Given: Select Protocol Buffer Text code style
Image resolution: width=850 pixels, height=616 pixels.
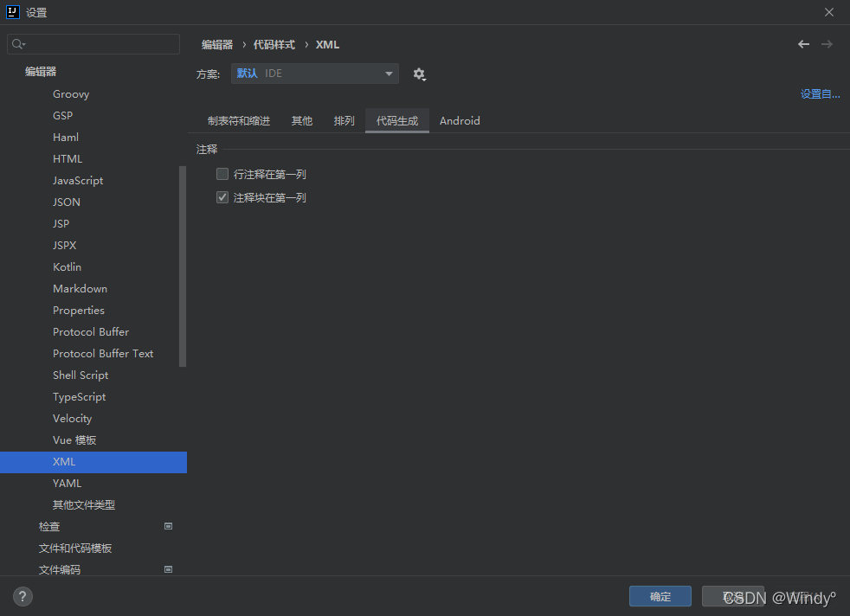Looking at the screenshot, I should (x=103, y=354).
